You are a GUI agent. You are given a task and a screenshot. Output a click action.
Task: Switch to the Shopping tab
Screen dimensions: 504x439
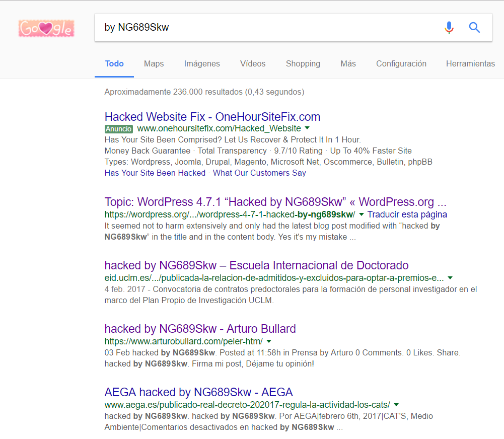303,63
